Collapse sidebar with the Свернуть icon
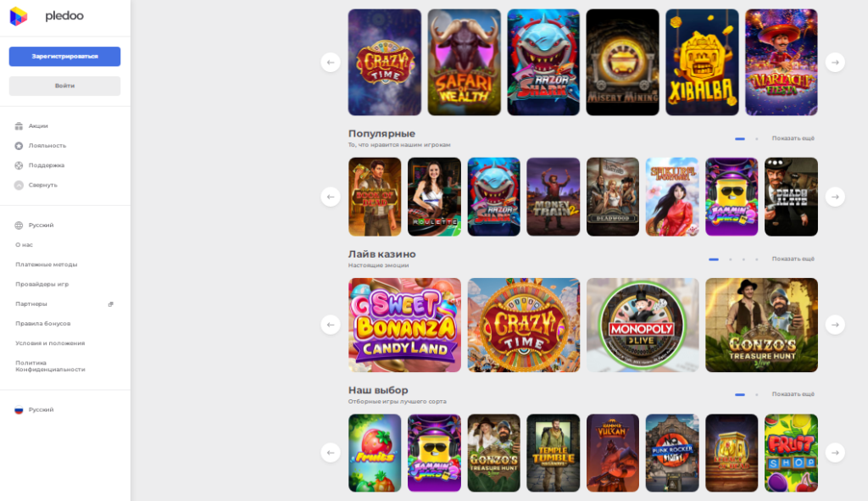The image size is (868, 501). pos(19,186)
